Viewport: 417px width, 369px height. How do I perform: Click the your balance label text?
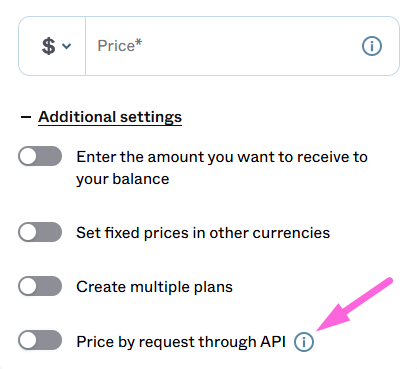[x=123, y=179]
